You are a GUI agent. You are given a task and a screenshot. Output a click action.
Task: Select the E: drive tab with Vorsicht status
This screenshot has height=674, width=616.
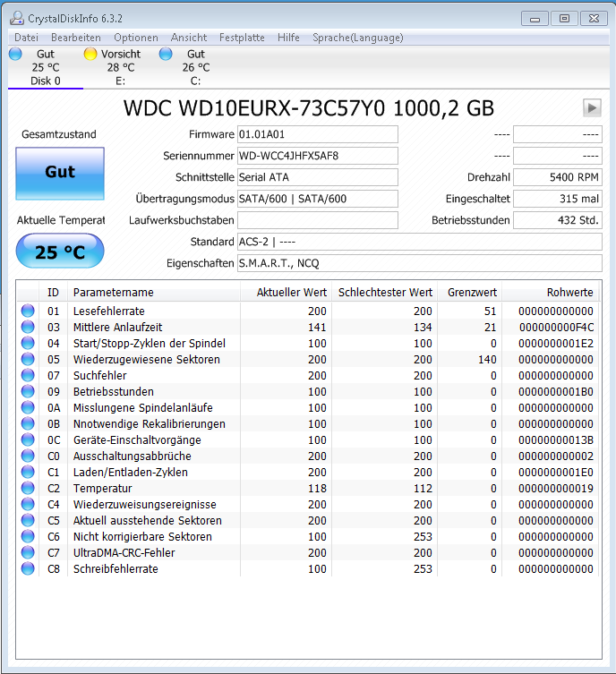coord(120,67)
